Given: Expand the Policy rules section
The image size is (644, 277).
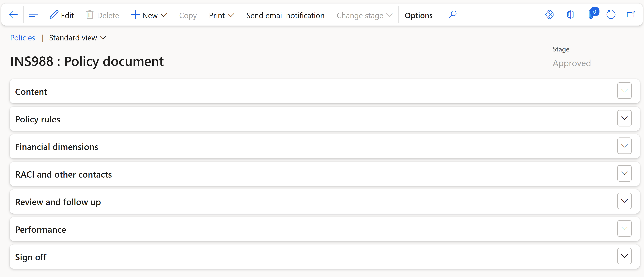Looking at the screenshot, I should click(x=624, y=118).
